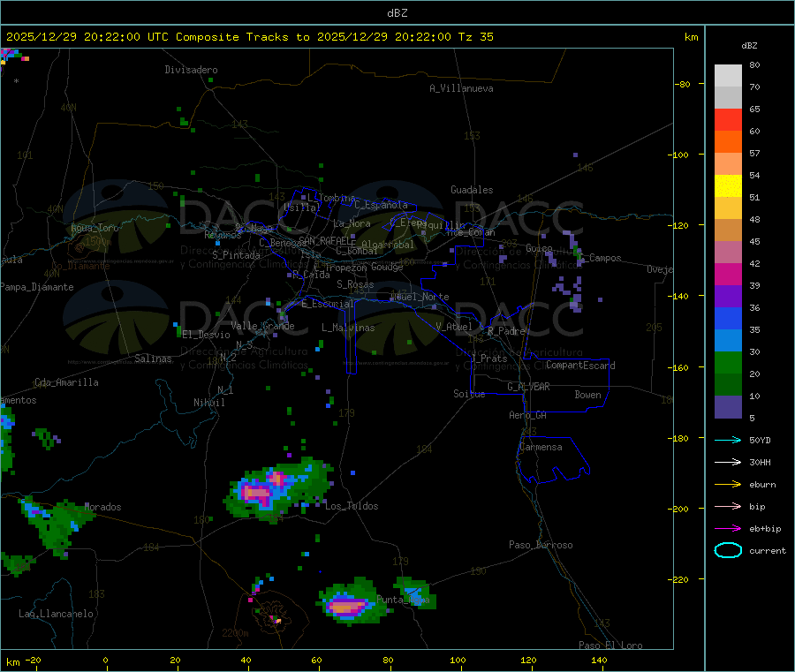795x672 pixels.
Task: Select the magenta 39 dBZ legend swatch
Action: tap(728, 274)
